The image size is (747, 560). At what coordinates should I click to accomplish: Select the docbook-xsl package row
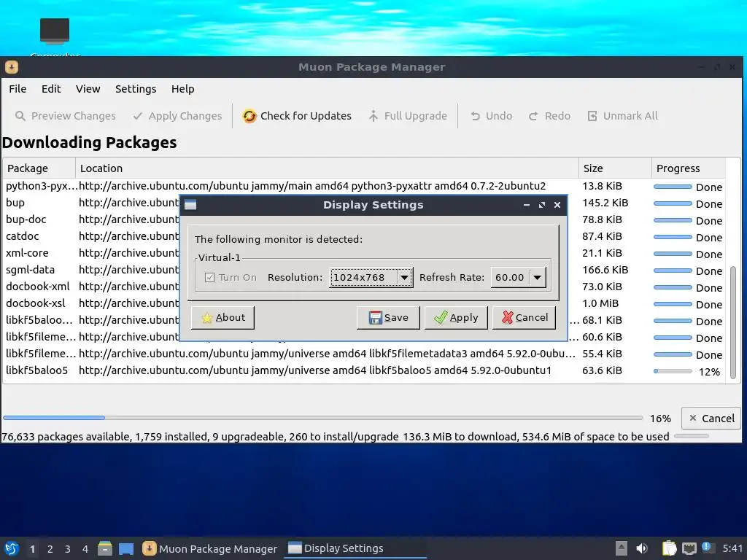[365, 303]
